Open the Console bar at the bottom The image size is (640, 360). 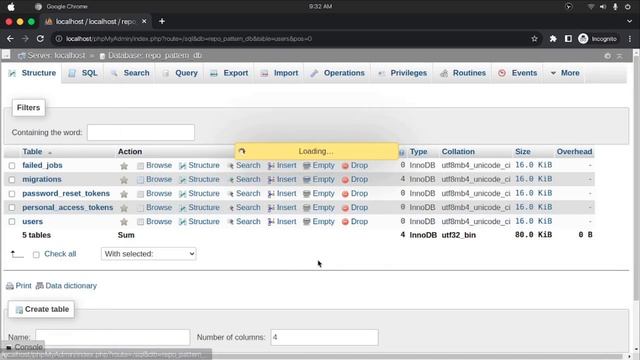click(x=24, y=347)
